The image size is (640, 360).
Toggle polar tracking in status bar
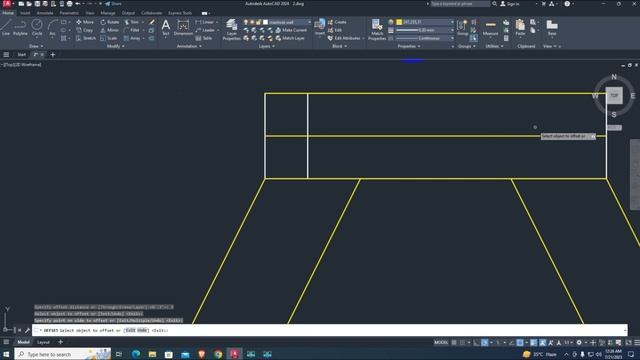484,342
